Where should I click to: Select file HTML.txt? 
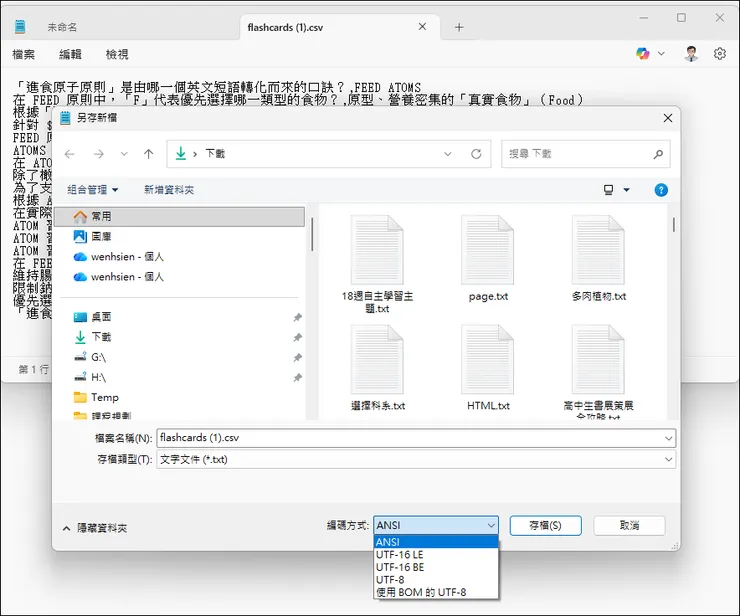(x=488, y=367)
